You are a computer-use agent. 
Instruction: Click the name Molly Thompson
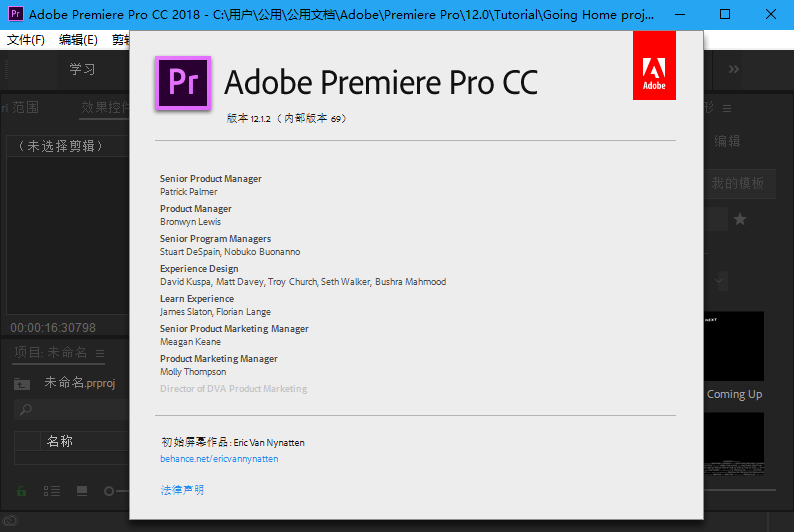[x=193, y=372]
